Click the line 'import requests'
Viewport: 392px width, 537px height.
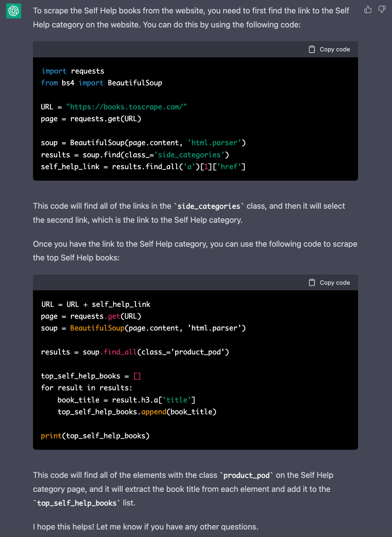[73, 71]
